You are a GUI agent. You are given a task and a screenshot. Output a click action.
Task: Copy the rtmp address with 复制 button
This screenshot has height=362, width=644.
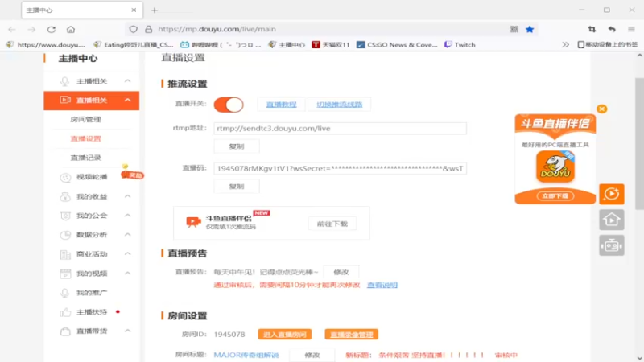pos(237,146)
